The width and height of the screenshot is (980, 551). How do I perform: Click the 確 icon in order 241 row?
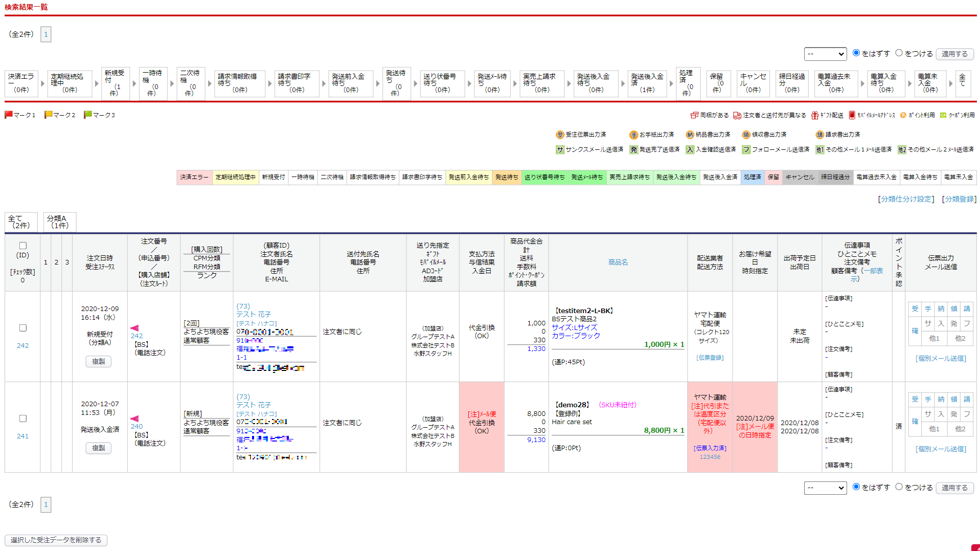click(915, 421)
